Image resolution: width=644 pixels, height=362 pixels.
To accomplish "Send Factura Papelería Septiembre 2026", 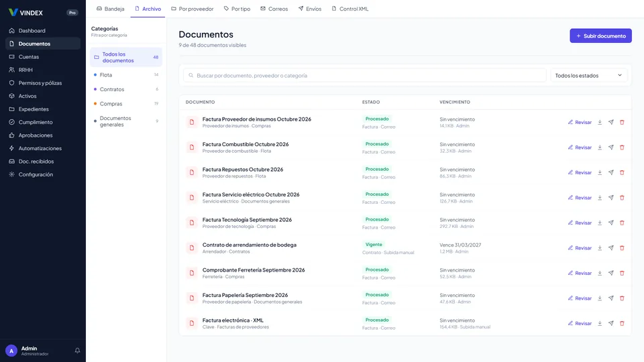I will click(x=610, y=298).
